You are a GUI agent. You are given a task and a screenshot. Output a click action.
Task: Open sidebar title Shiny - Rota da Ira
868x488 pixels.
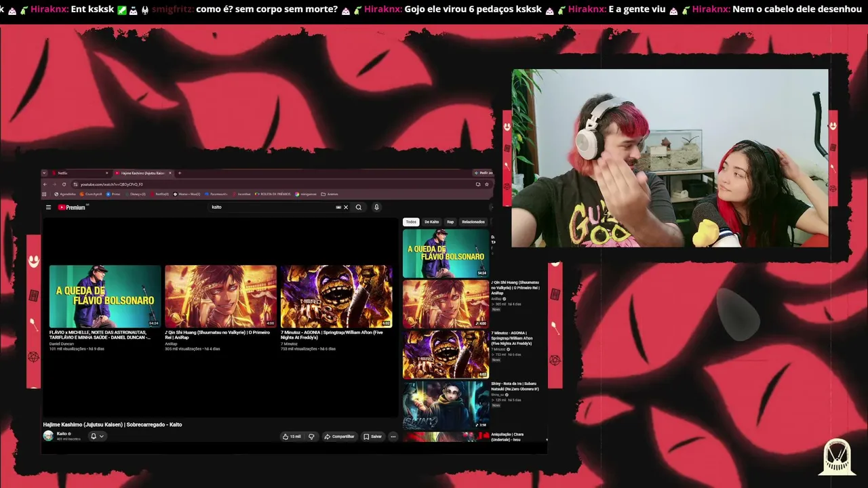(515, 386)
